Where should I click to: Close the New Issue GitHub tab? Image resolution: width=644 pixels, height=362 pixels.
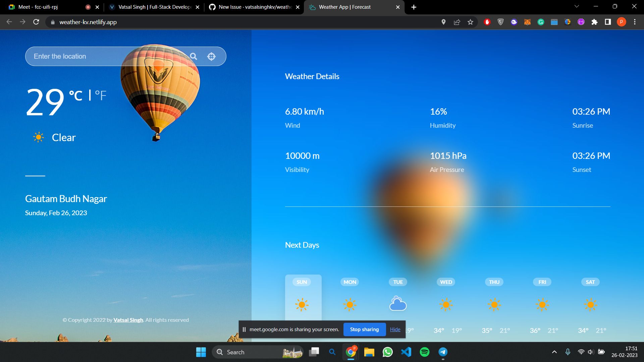point(298,7)
